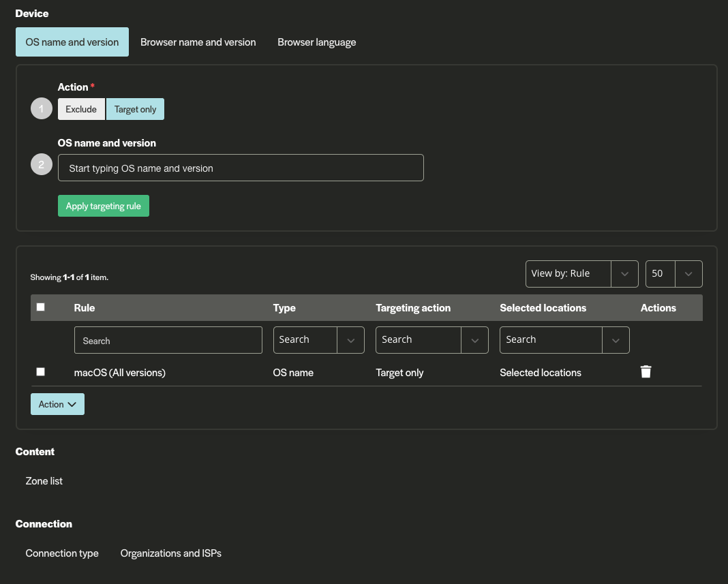Click Apply targeting rule button
Image resolution: width=728 pixels, height=584 pixels.
(104, 206)
